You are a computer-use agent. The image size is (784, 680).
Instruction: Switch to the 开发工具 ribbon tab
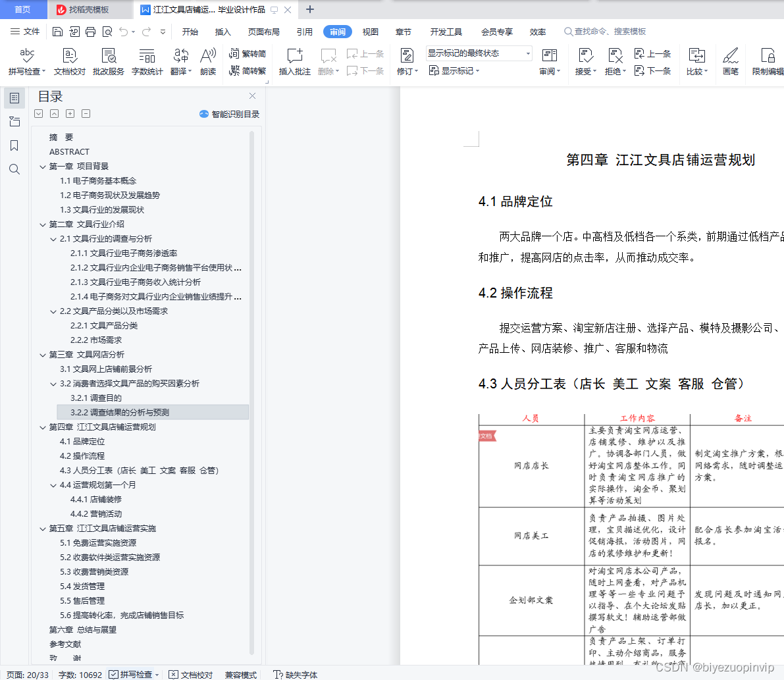(x=446, y=32)
